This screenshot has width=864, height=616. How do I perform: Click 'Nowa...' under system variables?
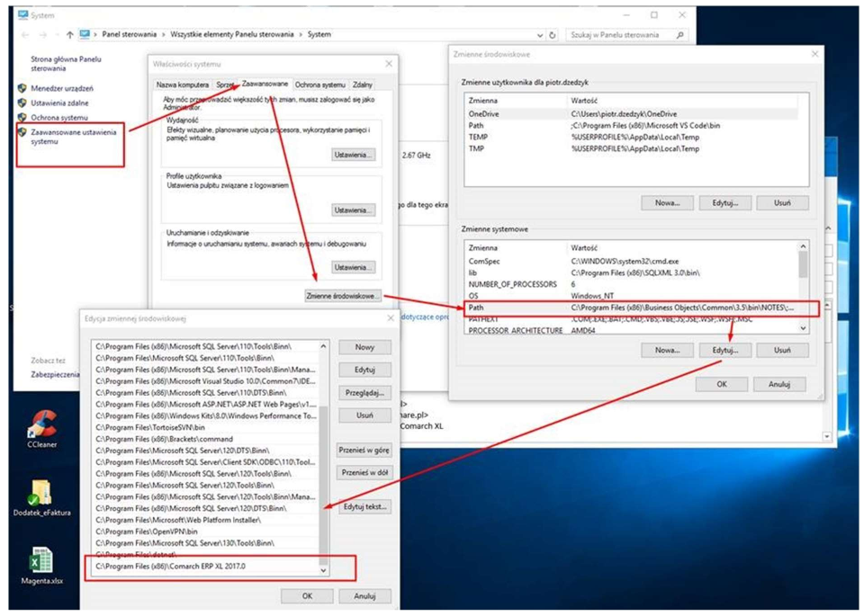click(667, 350)
